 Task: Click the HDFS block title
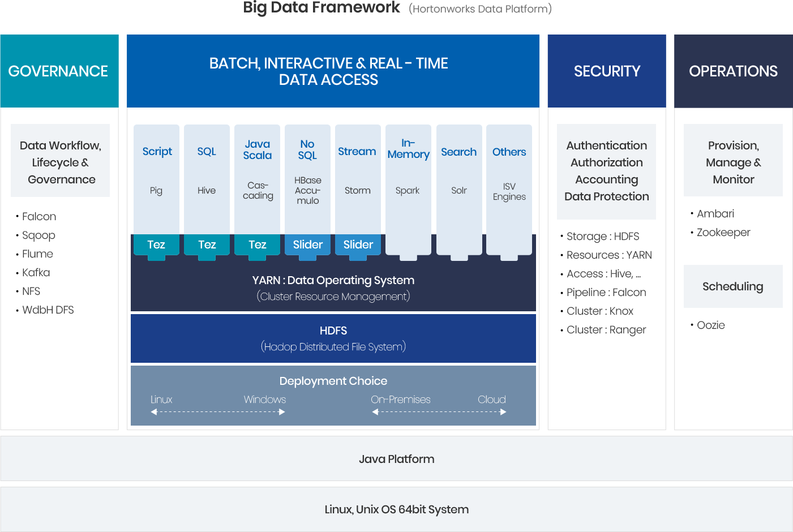333,331
